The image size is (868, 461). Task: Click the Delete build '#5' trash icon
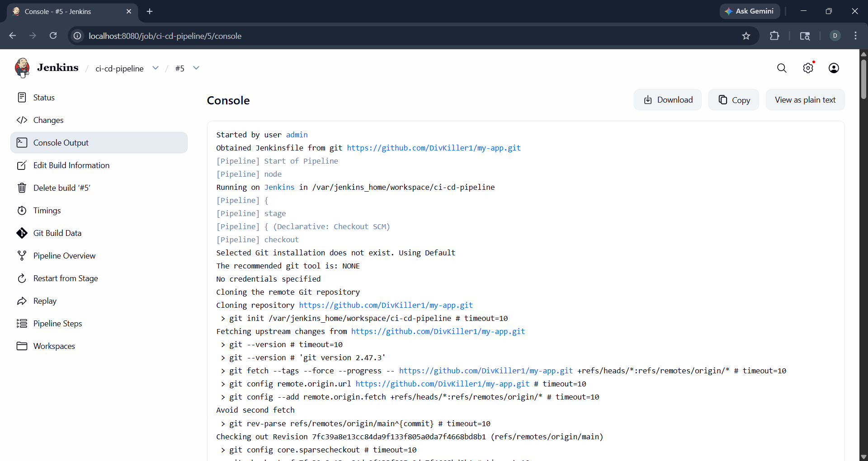(x=22, y=188)
